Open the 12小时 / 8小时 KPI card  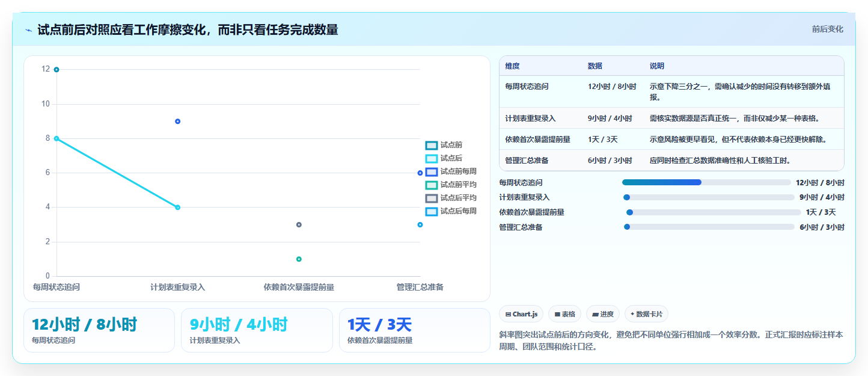point(99,330)
